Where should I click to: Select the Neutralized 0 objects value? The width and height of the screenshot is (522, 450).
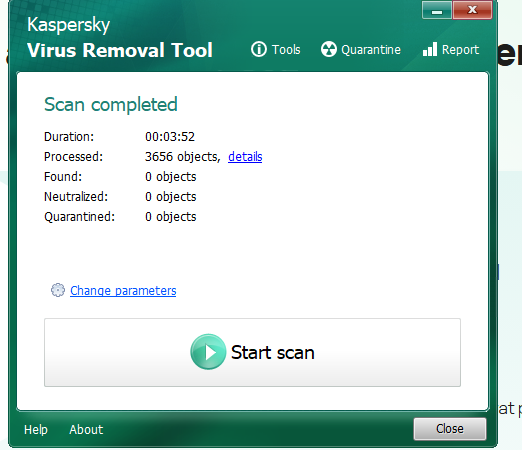tap(170, 197)
